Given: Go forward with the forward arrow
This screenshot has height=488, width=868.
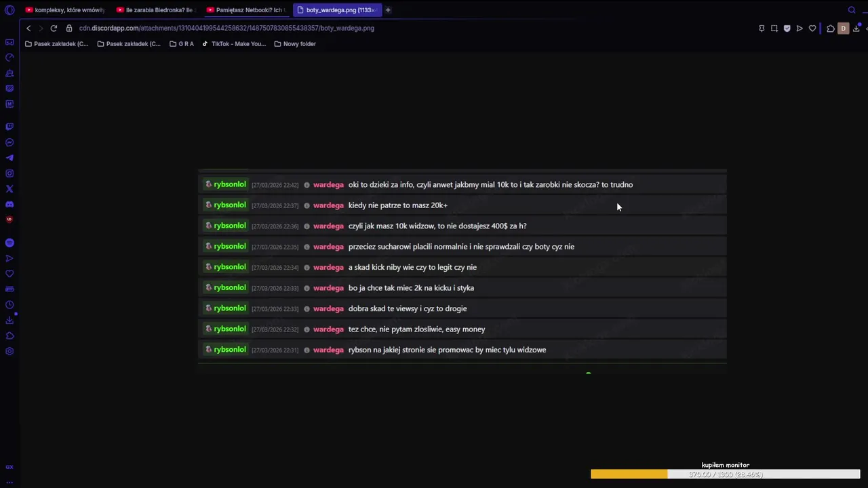Looking at the screenshot, I should click(41, 28).
